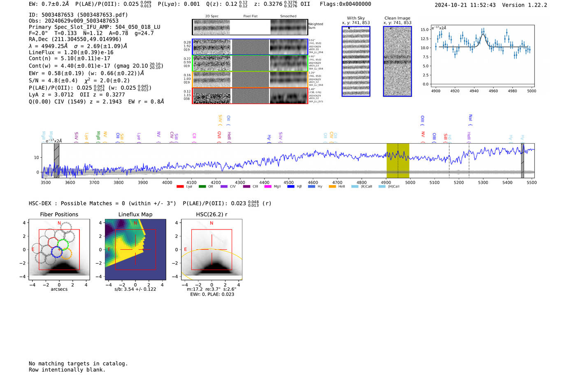Open the HSC(26.2) r image panel

pyautogui.click(x=211, y=250)
